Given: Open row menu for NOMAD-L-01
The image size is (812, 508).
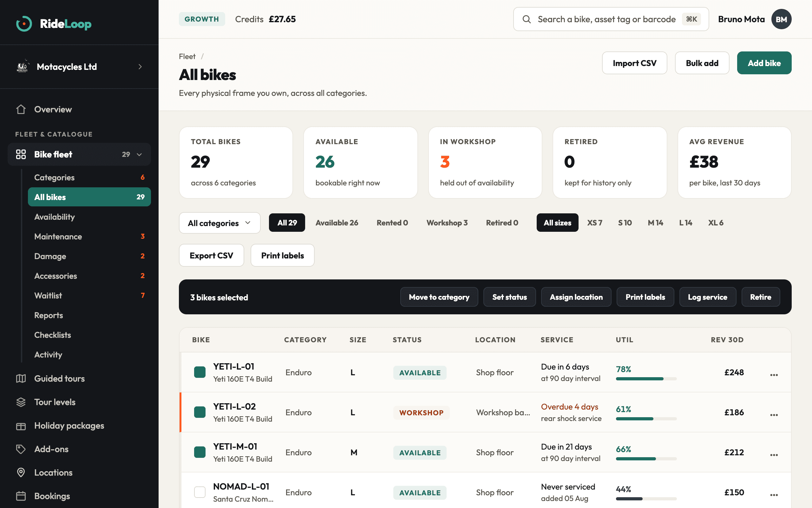Looking at the screenshot, I should pyautogui.click(x=774, y=495).
